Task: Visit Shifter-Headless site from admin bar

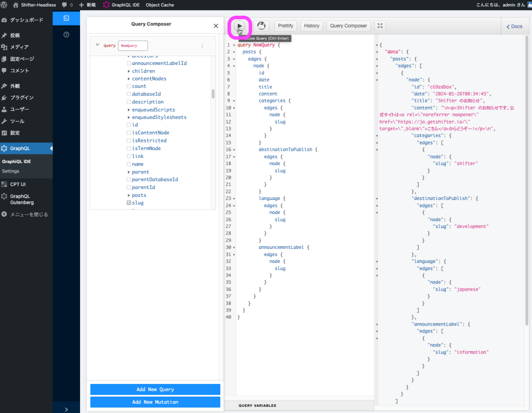Action: (x=34, y=5)
